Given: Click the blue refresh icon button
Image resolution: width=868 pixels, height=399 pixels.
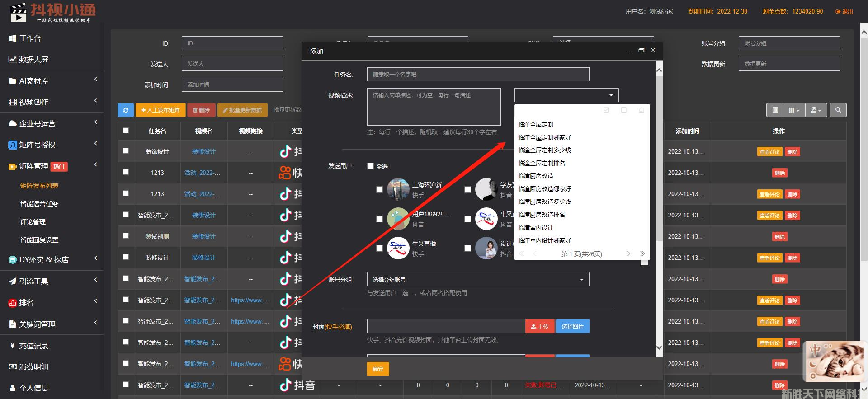Looking at the screenshot, I should (126, 110).
